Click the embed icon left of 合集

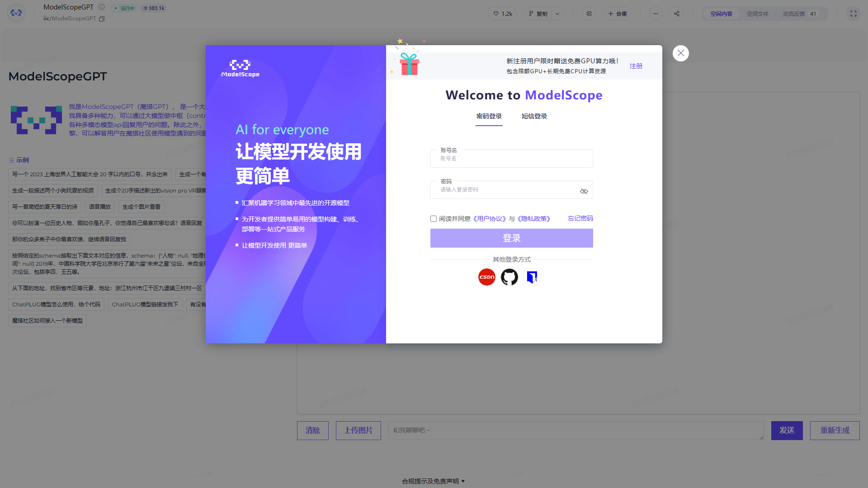pyautogui.click(x=589, y=14)
